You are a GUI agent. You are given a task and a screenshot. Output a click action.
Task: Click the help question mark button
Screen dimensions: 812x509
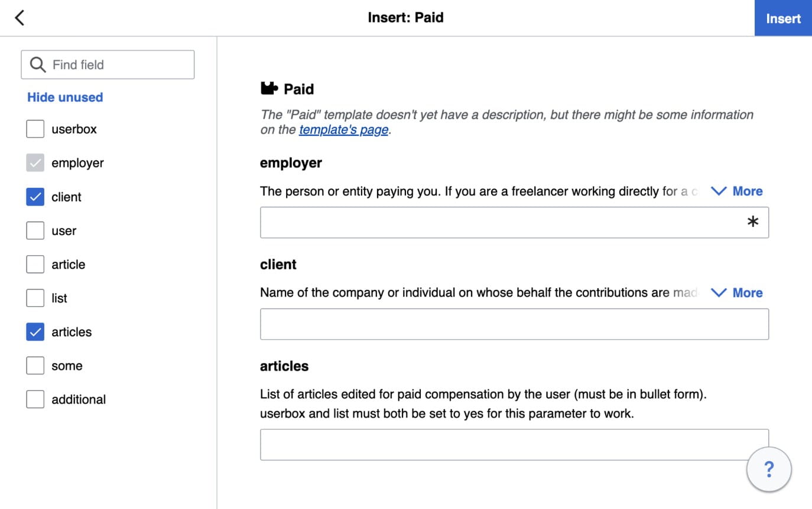768,469
